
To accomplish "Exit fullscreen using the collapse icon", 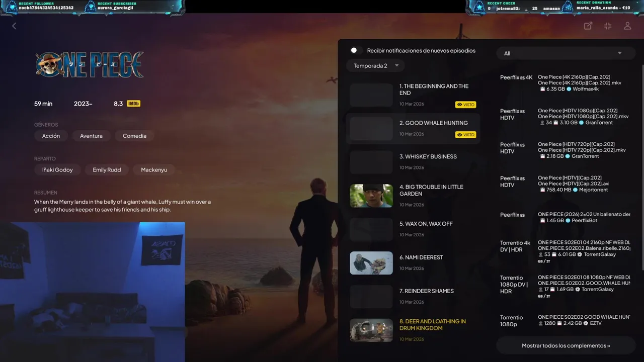I will pos(608,26).
